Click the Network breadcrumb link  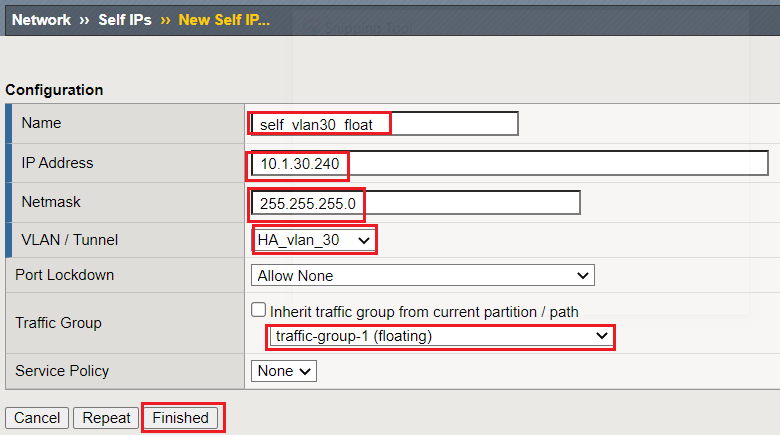pyautogui.click(x=41, y=20)
